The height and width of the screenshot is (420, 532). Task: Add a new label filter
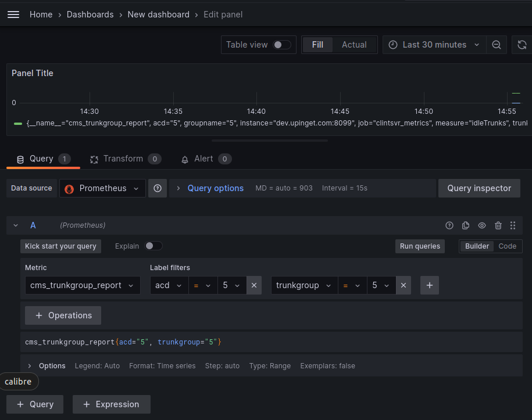[430, 285]
